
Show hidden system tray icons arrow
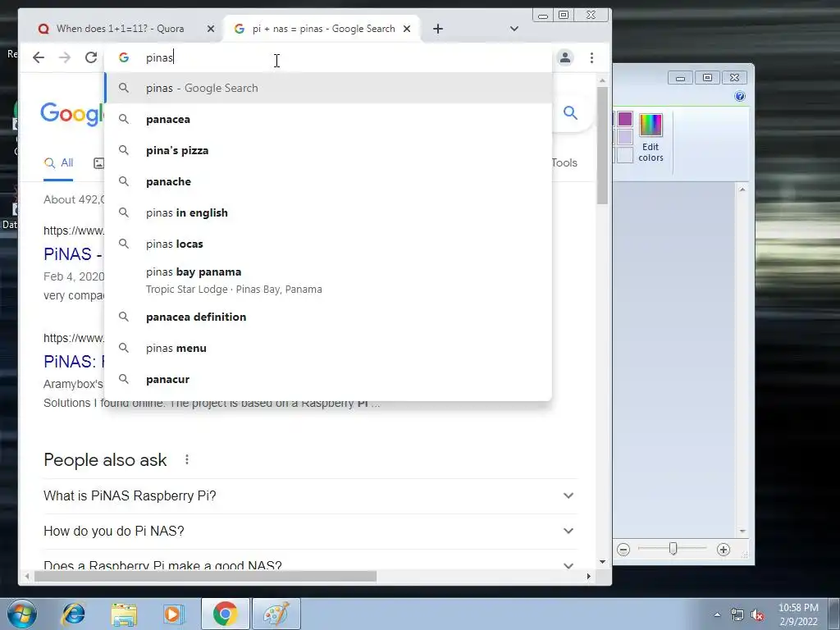point(717,614)
